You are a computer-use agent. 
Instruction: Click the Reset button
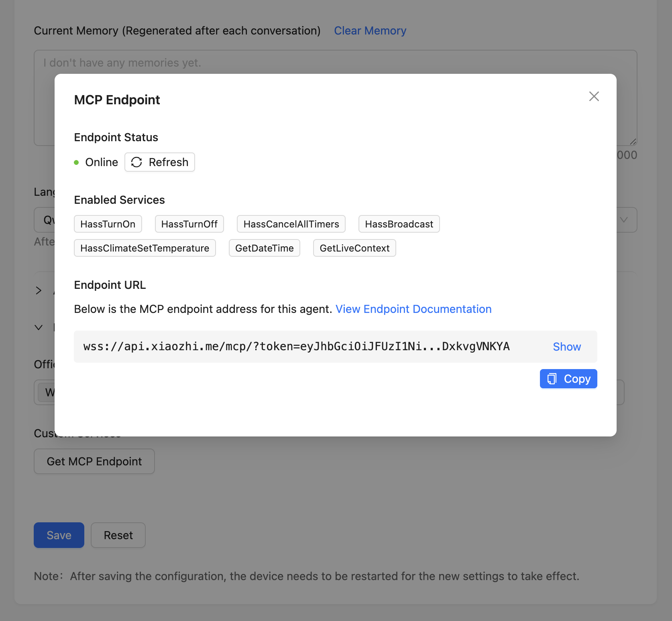(x=118, y=535)
